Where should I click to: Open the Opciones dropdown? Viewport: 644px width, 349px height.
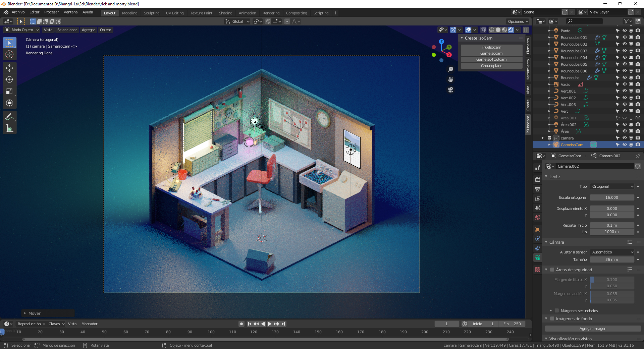[x=518, y=21]
